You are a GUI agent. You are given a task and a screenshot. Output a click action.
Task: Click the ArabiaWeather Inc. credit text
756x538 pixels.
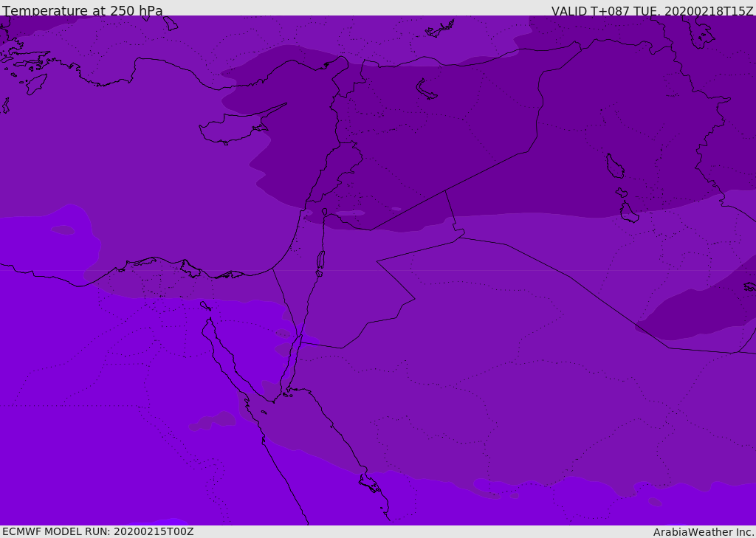click(x=704, y=532)
